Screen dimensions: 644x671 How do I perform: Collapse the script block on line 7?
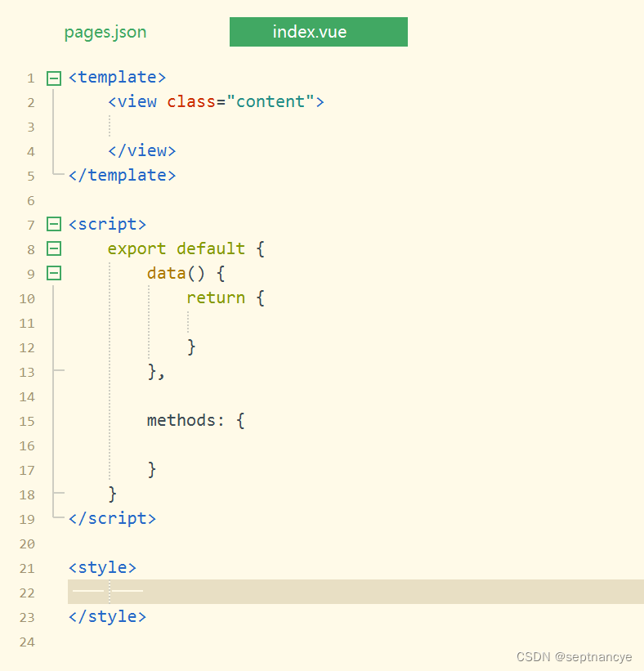(x=54, y=224)
